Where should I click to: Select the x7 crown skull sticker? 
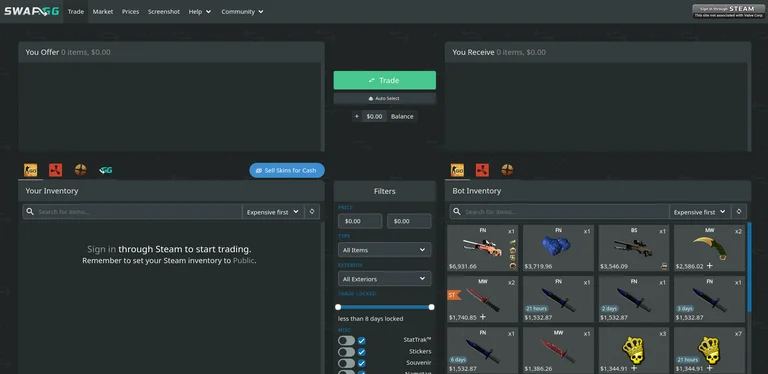pos(709,351)
